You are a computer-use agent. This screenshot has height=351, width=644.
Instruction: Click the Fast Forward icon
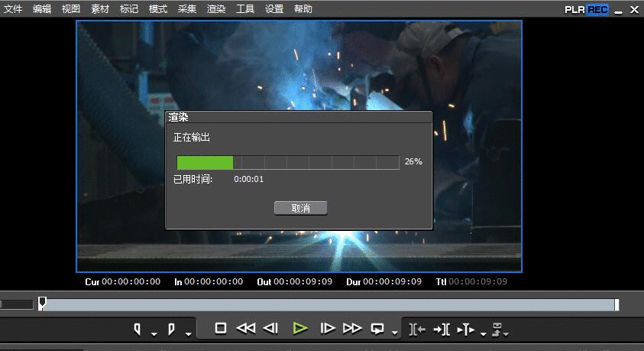click(352, 328)
